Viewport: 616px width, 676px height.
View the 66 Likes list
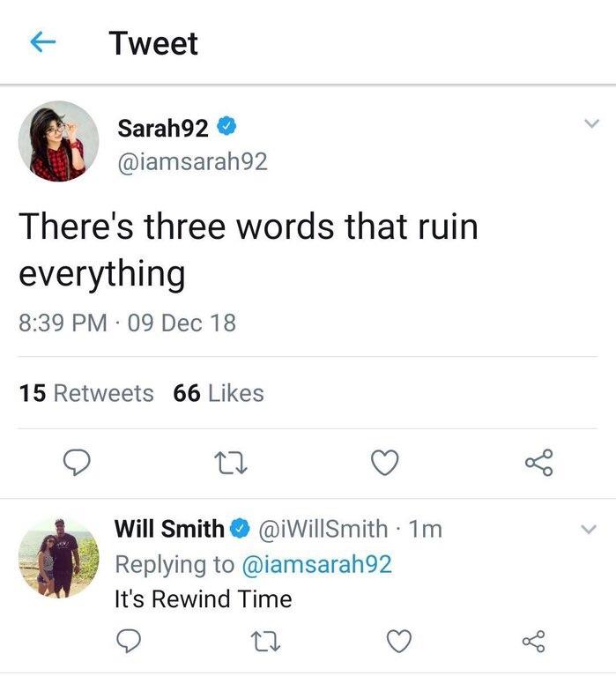coord(219,393)
